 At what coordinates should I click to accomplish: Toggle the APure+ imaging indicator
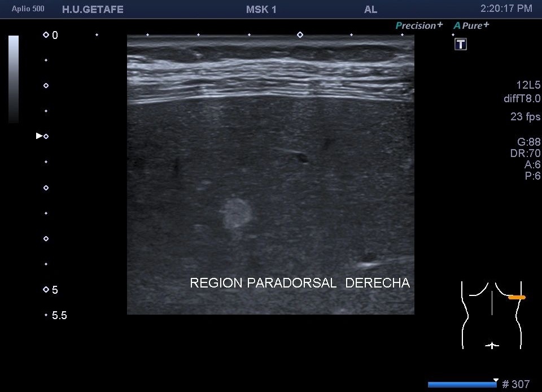pyautogui.click(x=471, y=25)
